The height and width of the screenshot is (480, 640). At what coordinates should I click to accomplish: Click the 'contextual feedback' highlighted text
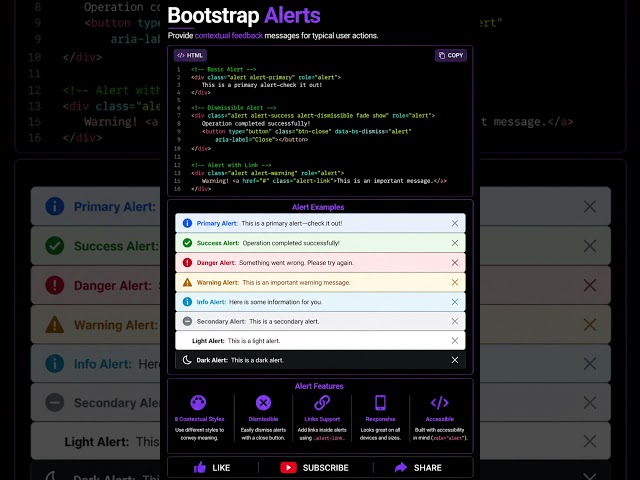[229, 36]
